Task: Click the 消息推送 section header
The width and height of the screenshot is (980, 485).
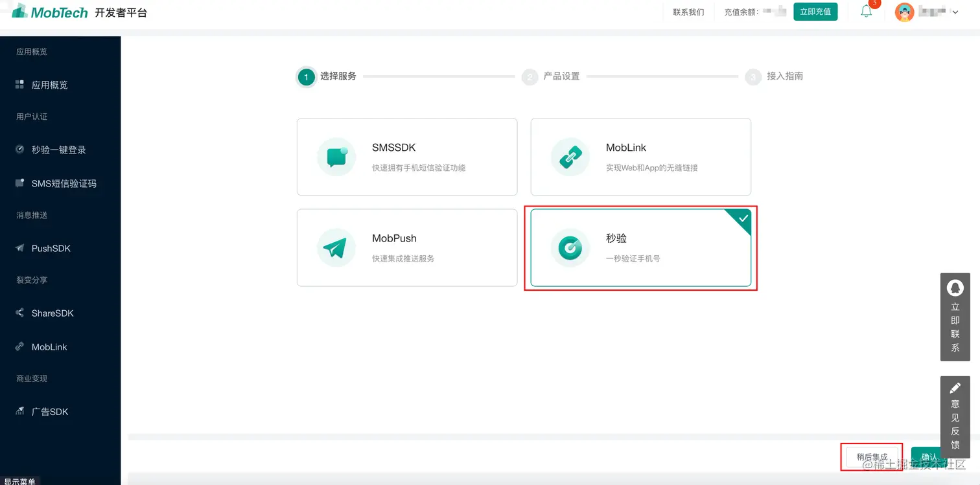Action: [32, 215]
